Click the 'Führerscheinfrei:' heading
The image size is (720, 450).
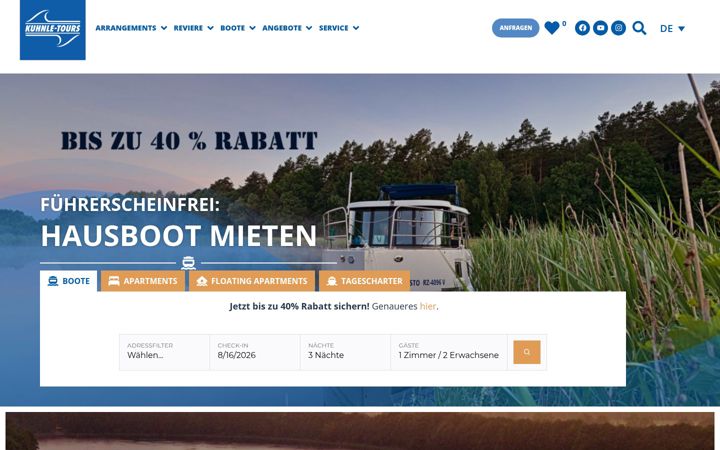pyautogui.click(x=130, y=205)
